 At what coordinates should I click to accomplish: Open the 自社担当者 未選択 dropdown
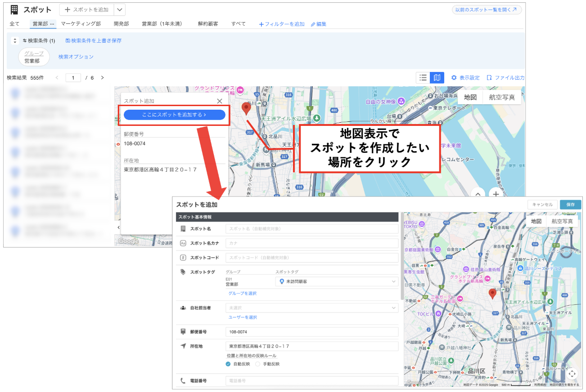312,308
